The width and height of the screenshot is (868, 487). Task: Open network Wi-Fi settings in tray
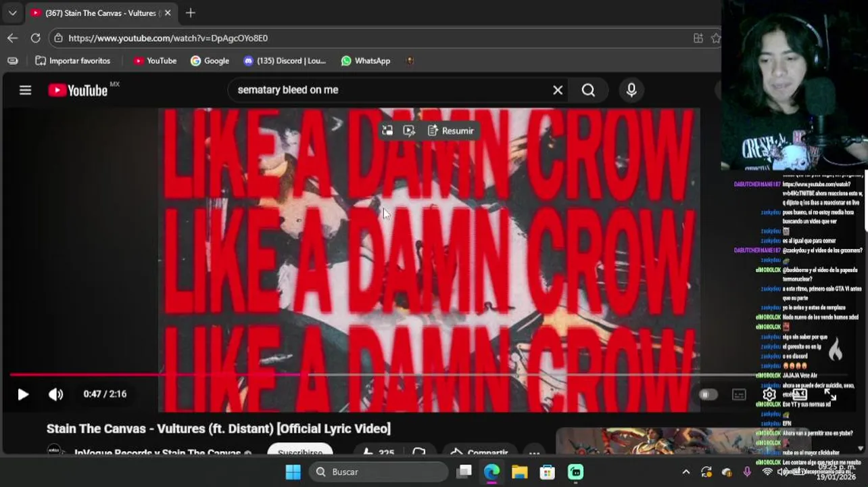click(x=767, y=472)
